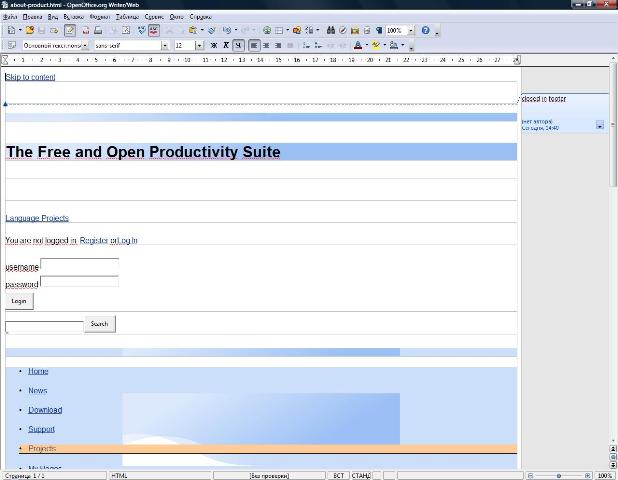Click the password input field

80,281
